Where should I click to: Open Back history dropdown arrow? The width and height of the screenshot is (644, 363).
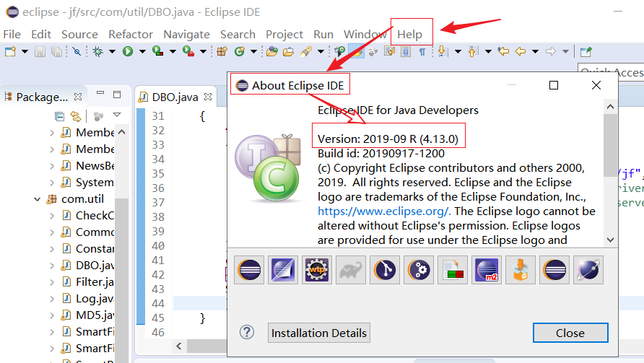coord(535,52)
